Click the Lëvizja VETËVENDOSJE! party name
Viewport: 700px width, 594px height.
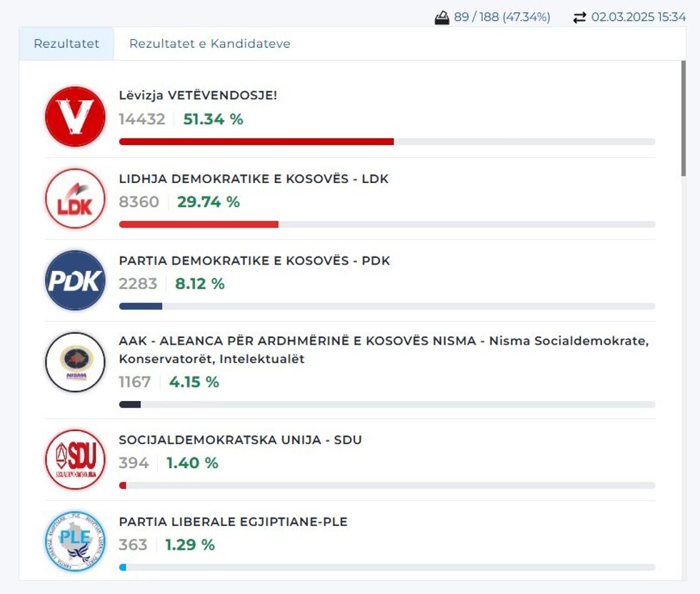[x=198, y=95]
